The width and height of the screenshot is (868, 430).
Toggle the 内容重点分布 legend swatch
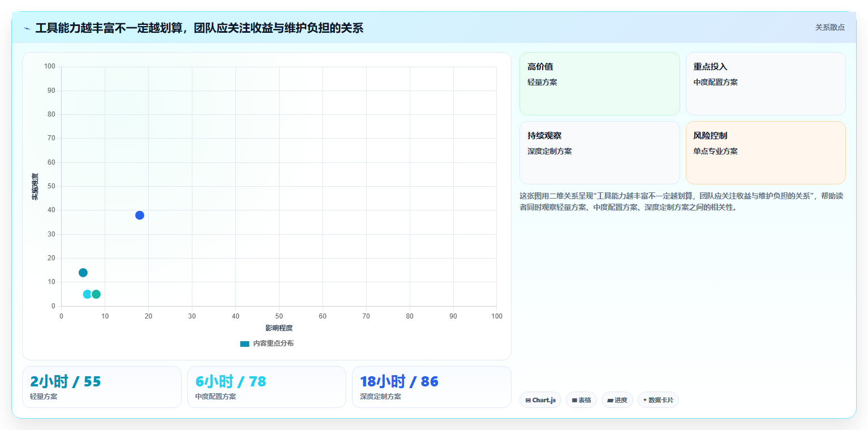coord(244,343)
